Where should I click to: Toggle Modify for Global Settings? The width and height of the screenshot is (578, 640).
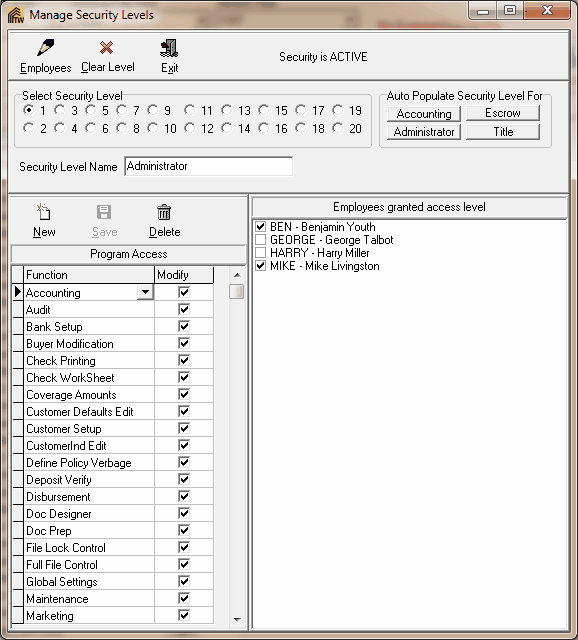(184, 581)
